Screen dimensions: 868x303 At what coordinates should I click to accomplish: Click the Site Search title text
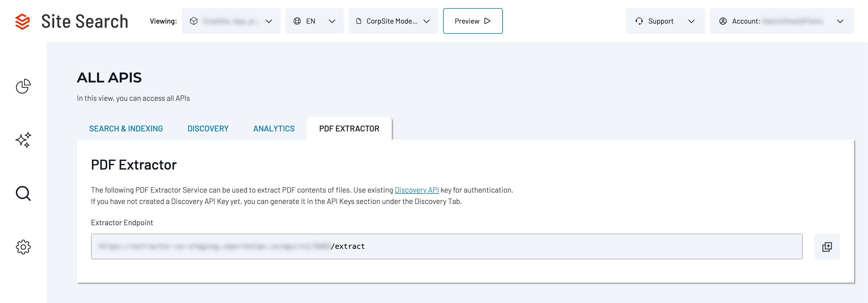pyautogui.click(x=85, y=22)
